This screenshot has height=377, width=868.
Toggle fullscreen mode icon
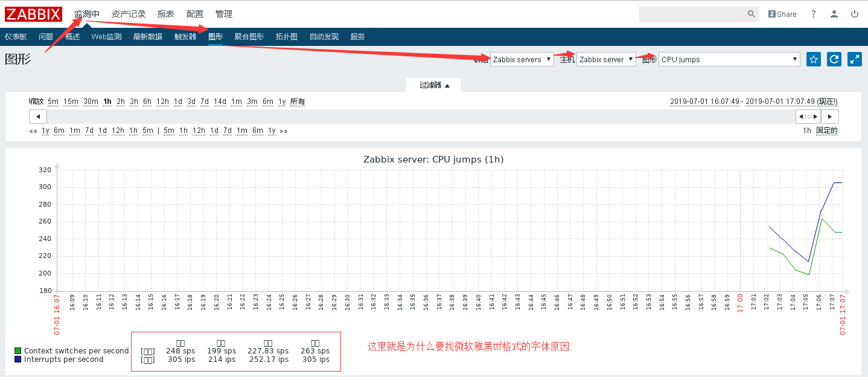click(x=855, y=59)
